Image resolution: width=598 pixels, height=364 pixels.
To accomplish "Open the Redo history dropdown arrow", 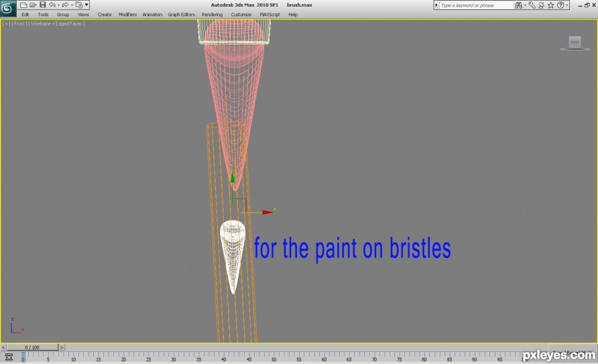I will pyautogui.click(x=72, y=5).
